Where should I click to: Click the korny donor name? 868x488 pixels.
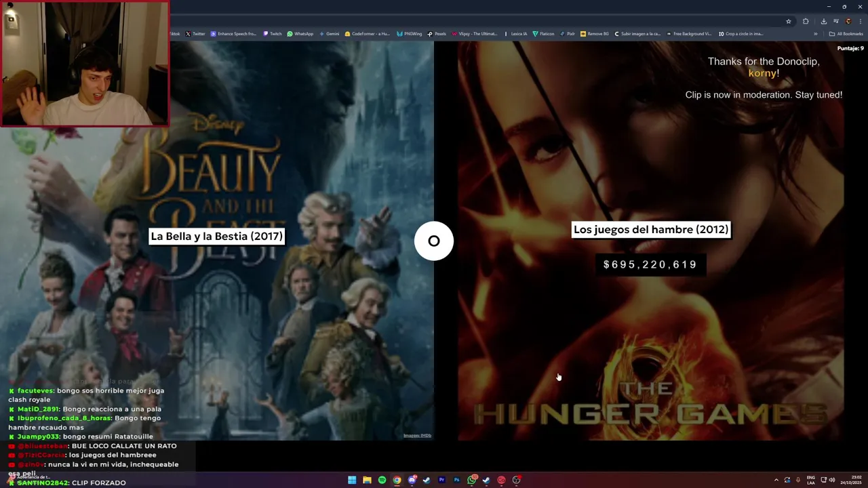(763, 73)
